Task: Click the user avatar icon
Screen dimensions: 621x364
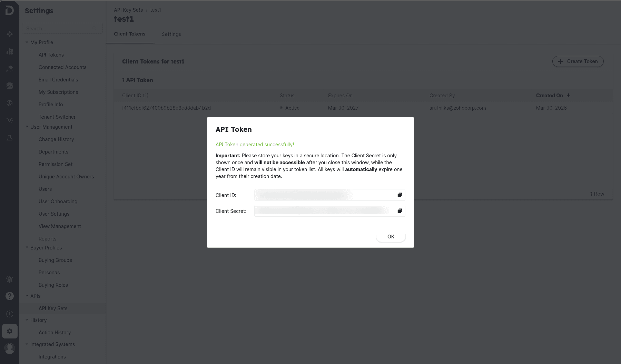Action: 10,348
